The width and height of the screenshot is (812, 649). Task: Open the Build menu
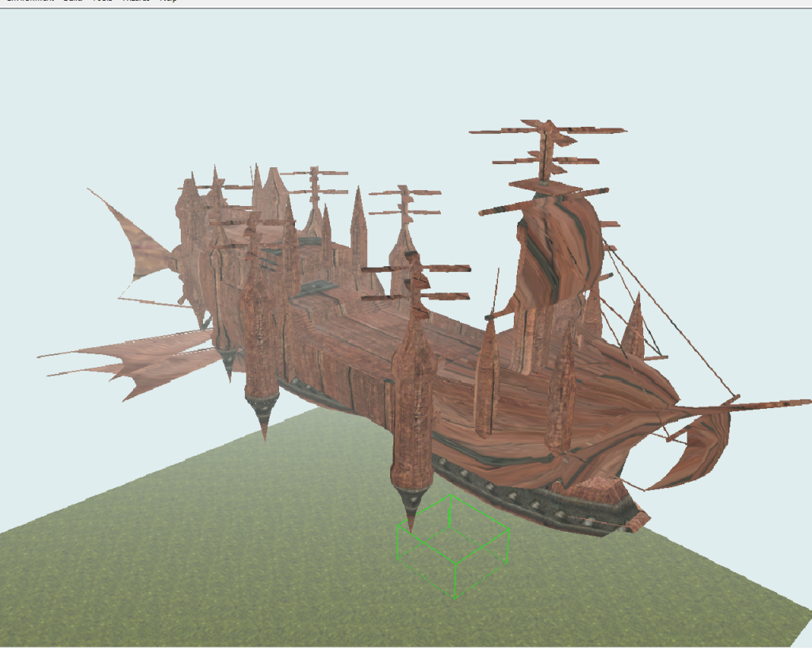72,1
